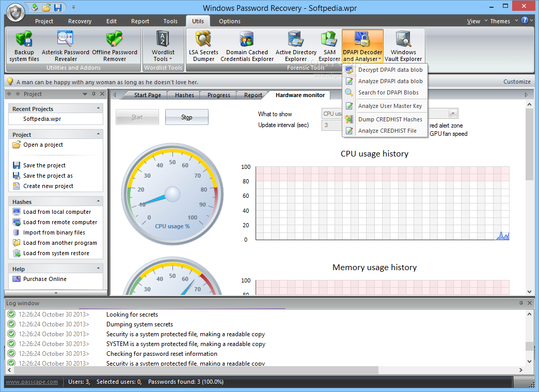The image size is (539, 392).
Task: Collapse Hashes section in sidebar
Action: 98,201
